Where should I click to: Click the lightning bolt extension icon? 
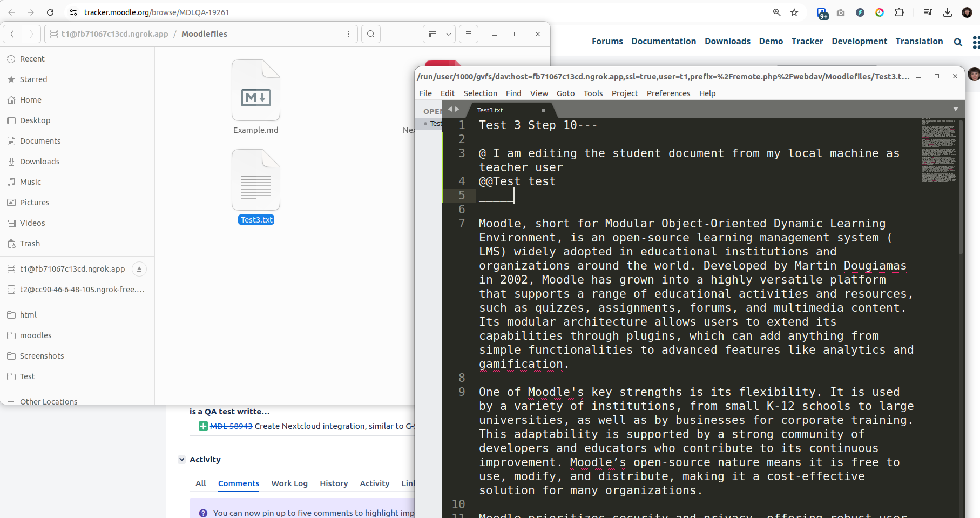[860, 12]
